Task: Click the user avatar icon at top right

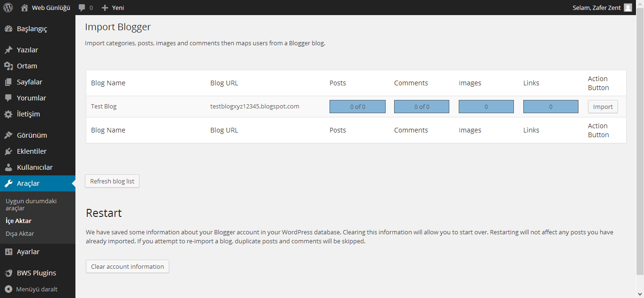Action: 627,8
